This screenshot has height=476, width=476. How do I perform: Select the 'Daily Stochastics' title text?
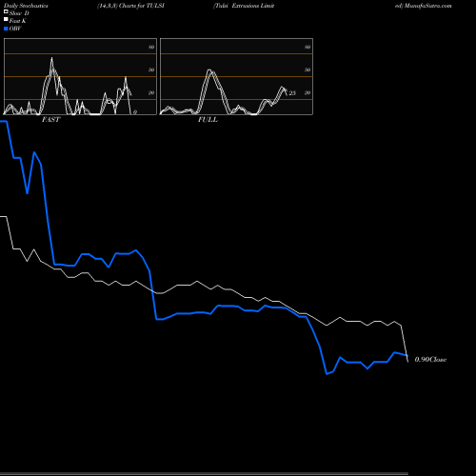(x=26, y=6)
